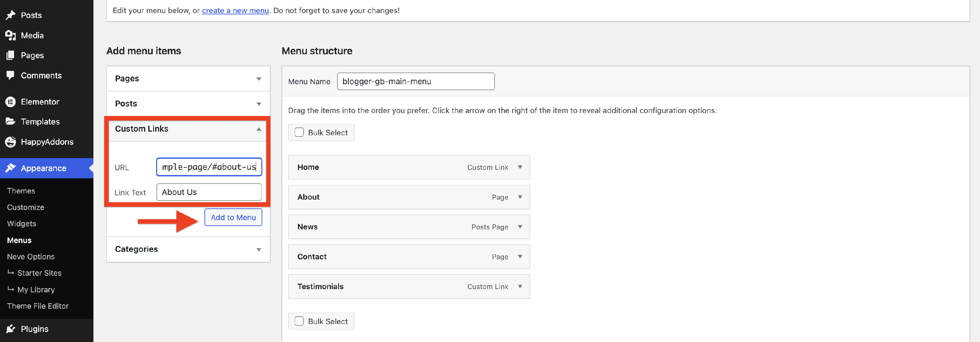Follow the create a new menu link
980x342 pixels.
coord(235,11)
